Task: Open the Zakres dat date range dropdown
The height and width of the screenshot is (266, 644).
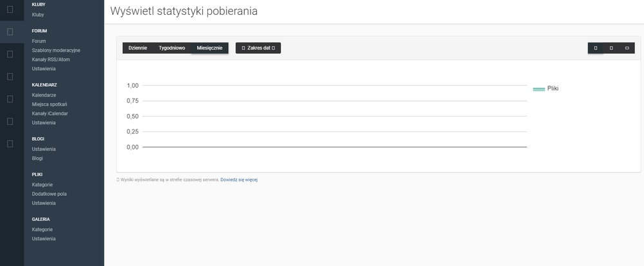Action: click(258, 48)
